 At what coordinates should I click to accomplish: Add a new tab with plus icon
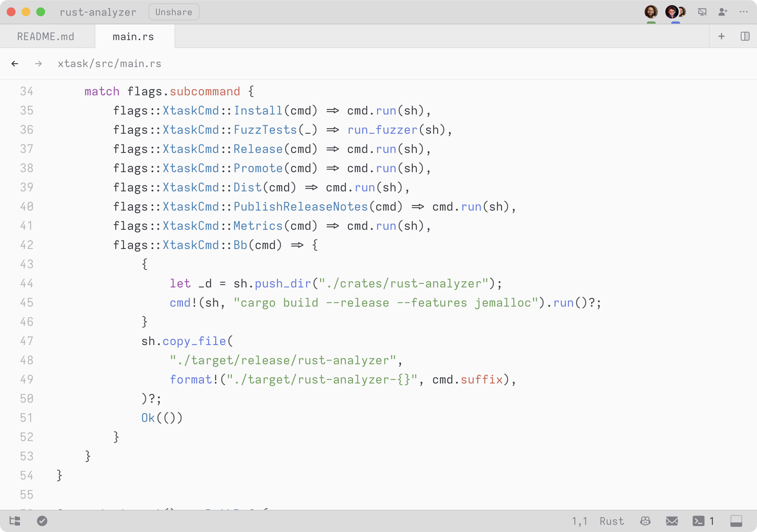pos(721,36)
